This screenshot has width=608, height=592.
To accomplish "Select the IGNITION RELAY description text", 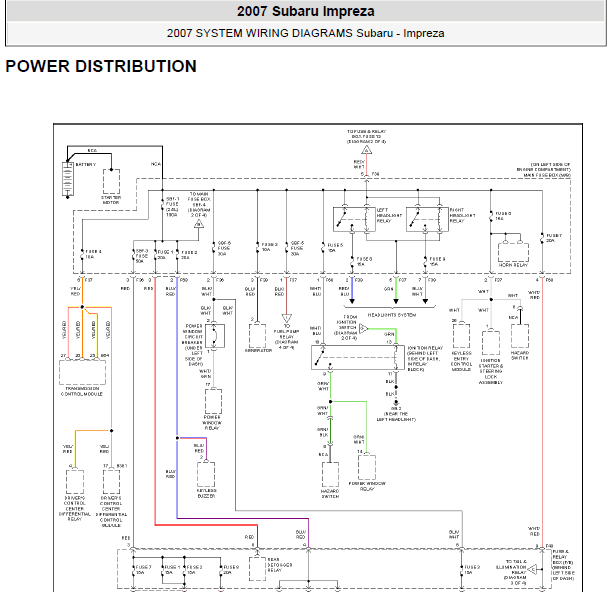I will (425, 359).
